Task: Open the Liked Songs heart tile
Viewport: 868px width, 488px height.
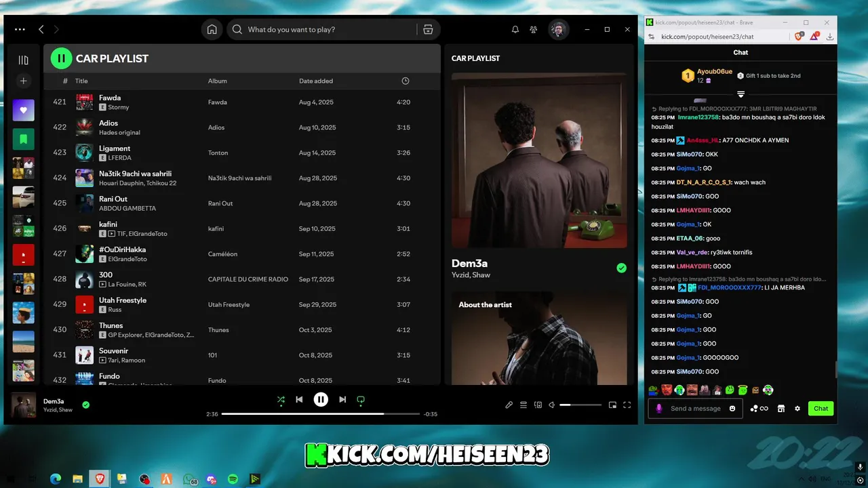Action: (x=23, y=110)
